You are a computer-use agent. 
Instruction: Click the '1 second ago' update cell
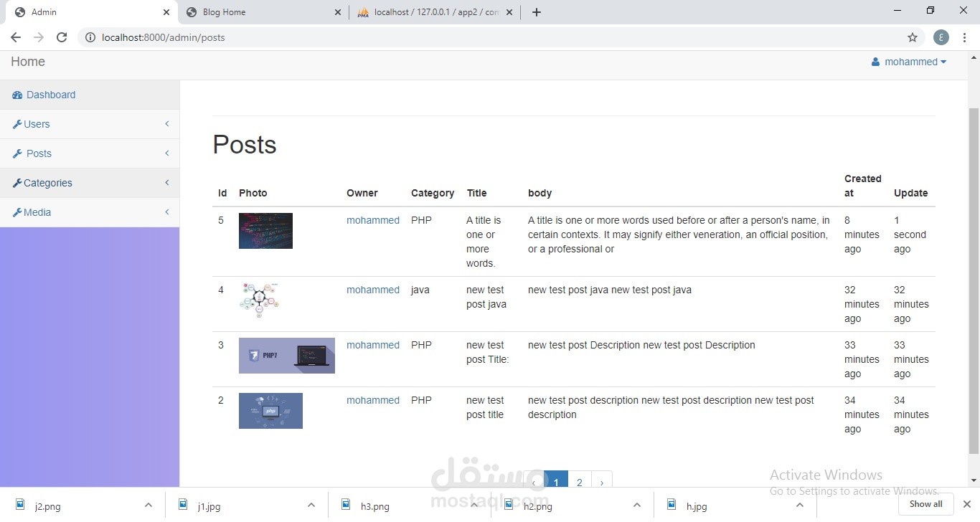pyautogui.click(x=910, y=234)
